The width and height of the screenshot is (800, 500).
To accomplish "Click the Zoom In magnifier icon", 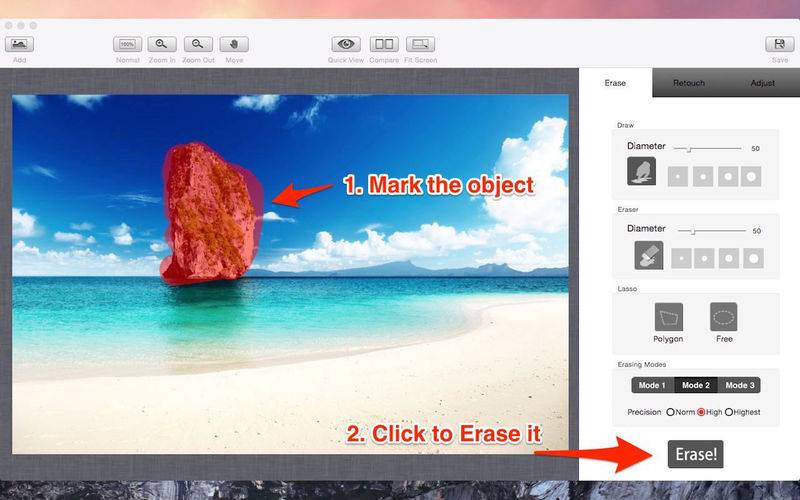I will click(x=162, y=44).
